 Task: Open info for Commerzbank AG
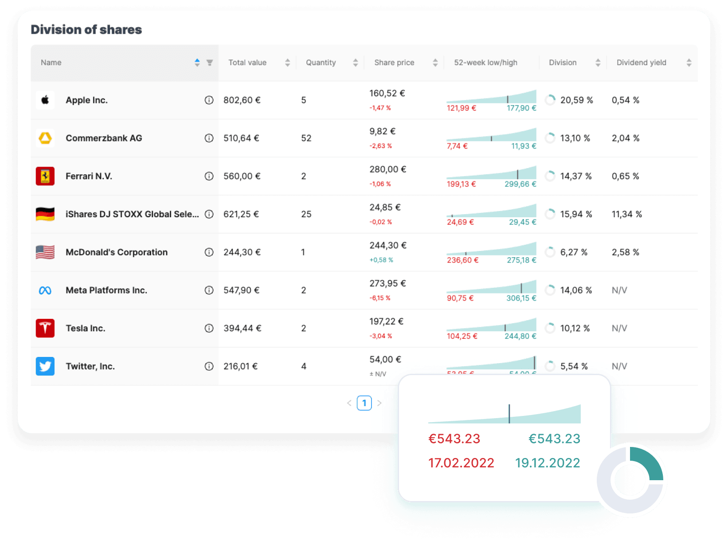click(209, 138)
